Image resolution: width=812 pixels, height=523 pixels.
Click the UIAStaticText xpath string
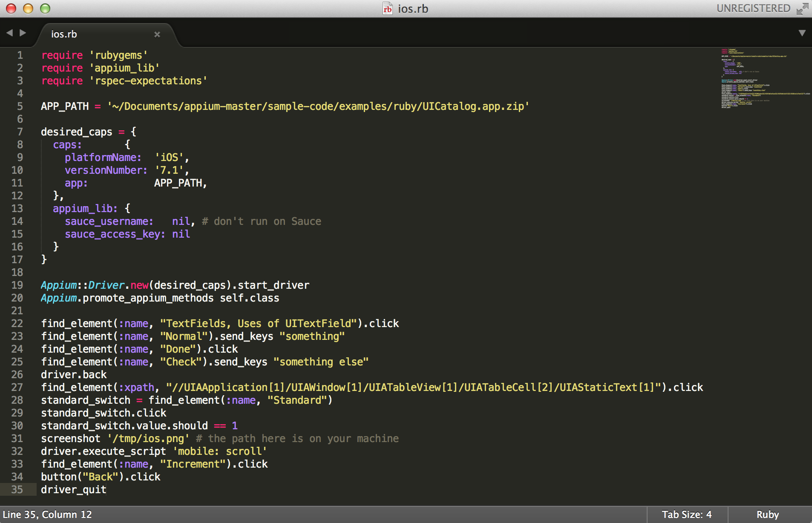[x=413, y=388]
